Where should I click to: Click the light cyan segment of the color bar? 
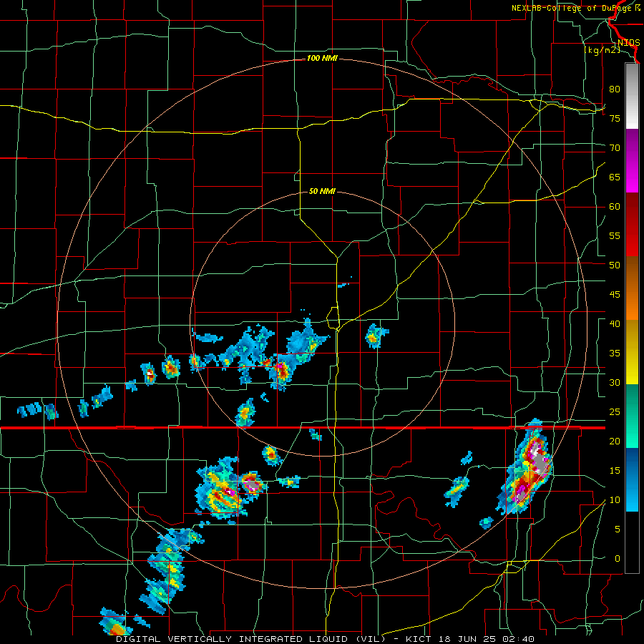click(x=632, y=496)
